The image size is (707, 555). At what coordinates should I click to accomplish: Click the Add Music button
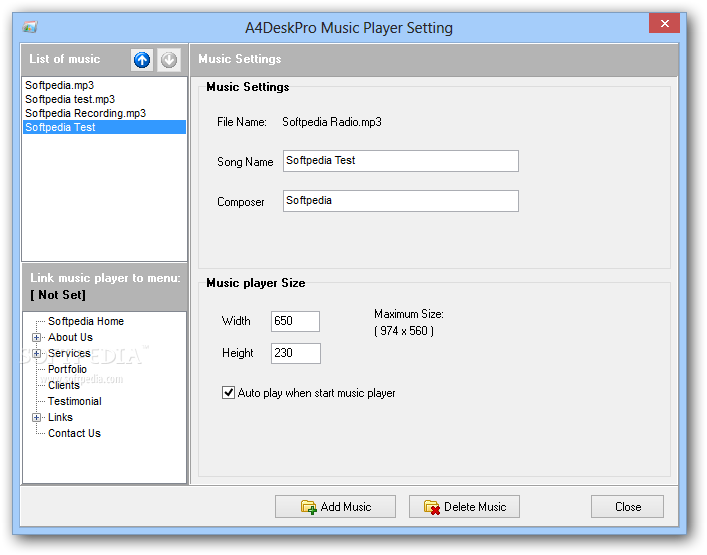[335, 507]
